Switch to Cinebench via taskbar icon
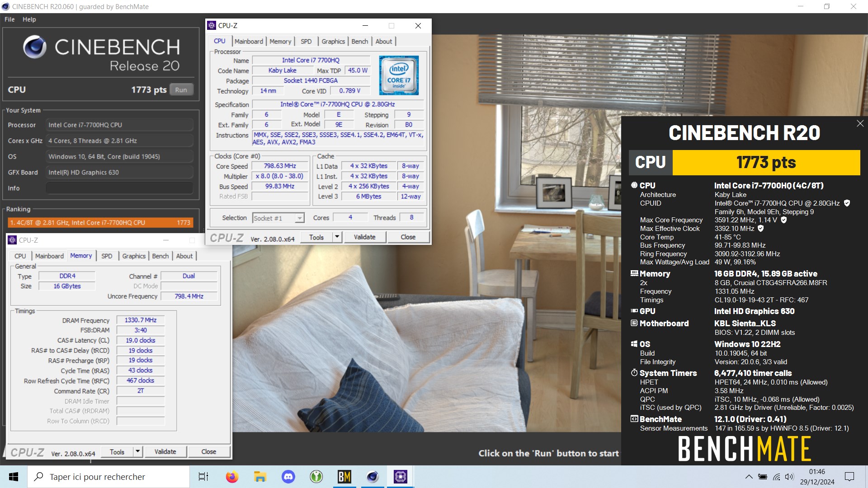The width and height of the screenshot is (868, 488). pyautogui.click(x=373, y=477)
